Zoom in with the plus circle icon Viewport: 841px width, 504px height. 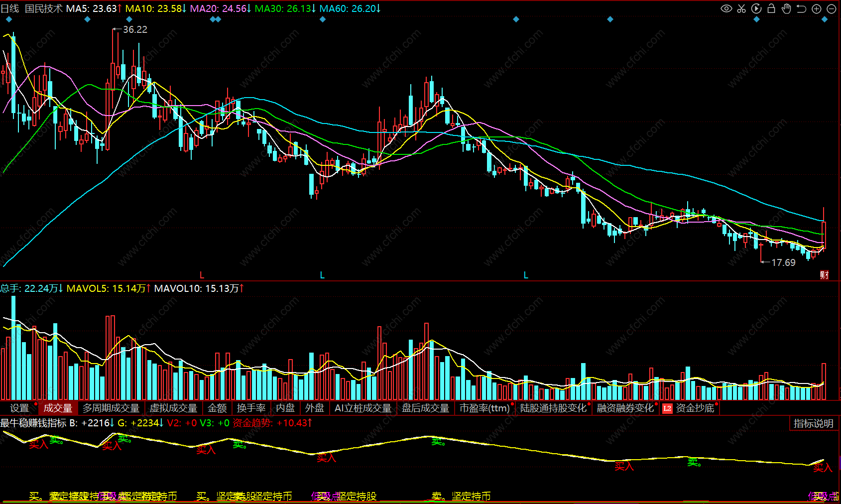click(817, 8)
